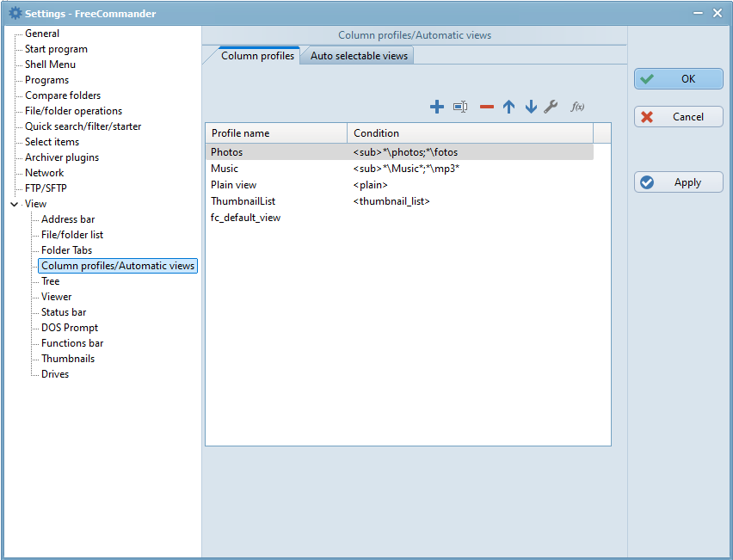Select DOS Prompt settings
Viewport: 733px width, 560px height.
pyautogui.click(x=69, y=328)
